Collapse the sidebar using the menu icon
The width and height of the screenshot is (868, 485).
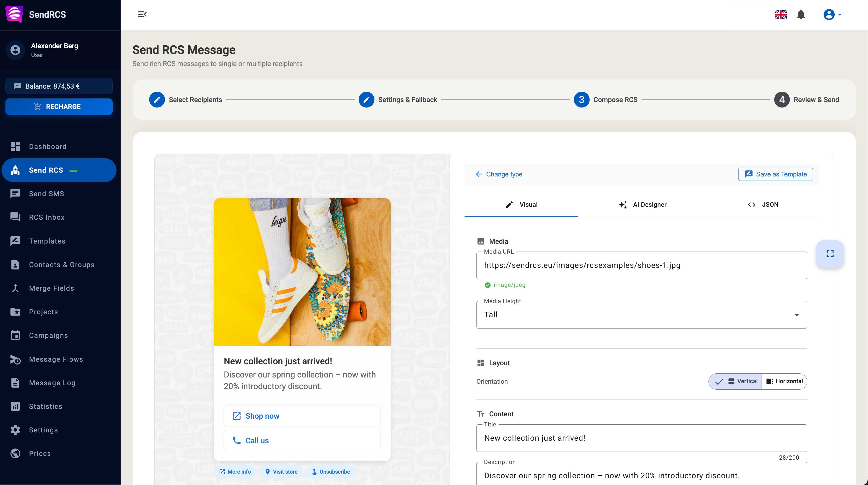click(x=142, y=15)
